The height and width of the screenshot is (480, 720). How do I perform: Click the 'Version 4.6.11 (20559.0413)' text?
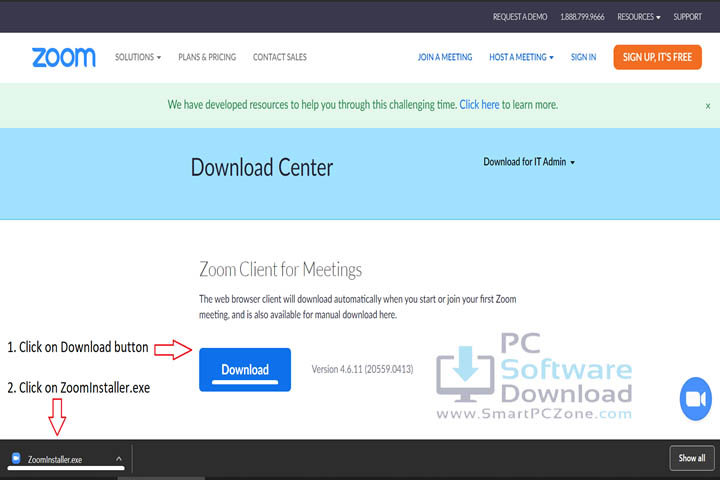pyautogui.click(x=362, y=369)
